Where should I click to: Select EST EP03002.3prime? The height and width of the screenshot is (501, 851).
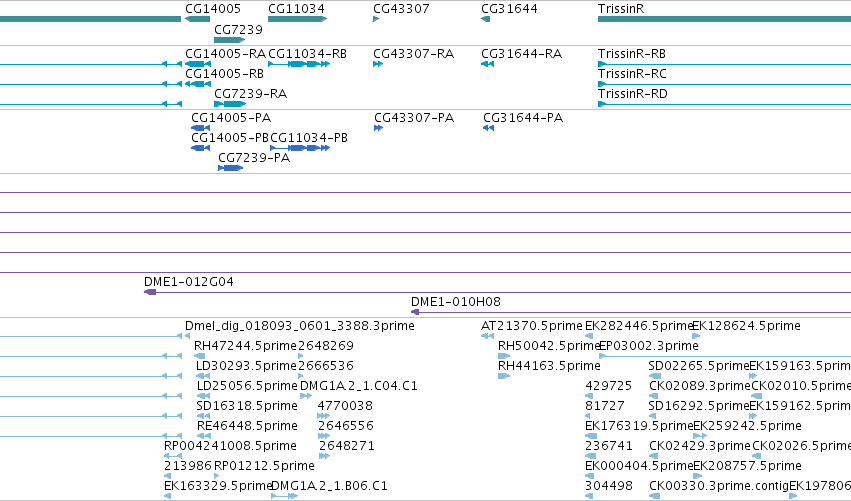click(649, 346)
